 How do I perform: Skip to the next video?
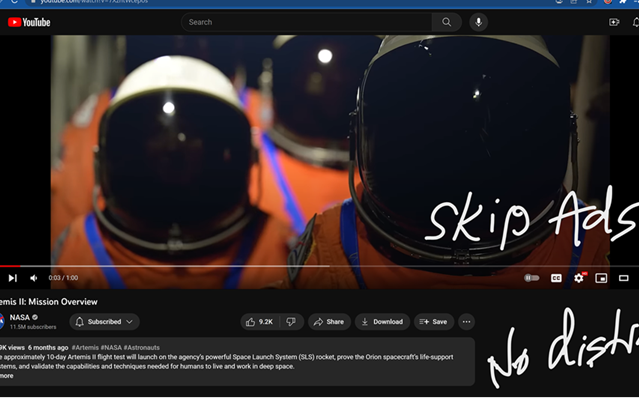(x=13, y=278)
